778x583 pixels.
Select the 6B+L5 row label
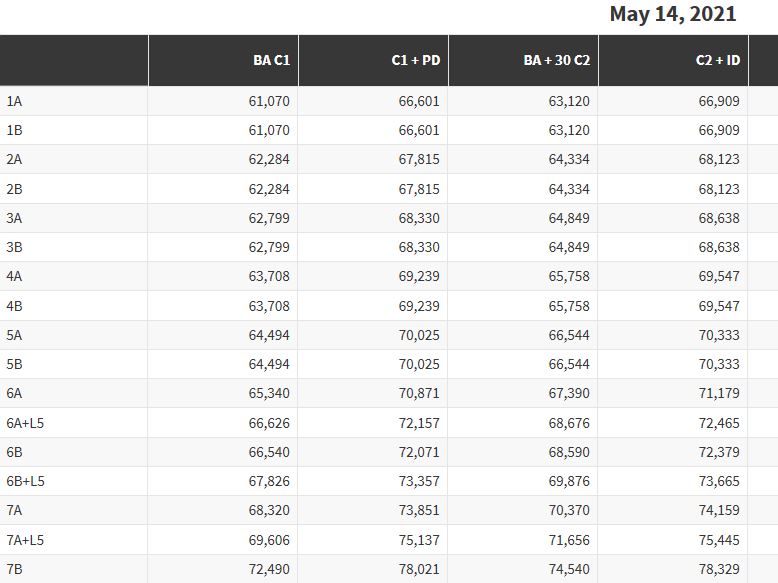[x=26, y=481]
